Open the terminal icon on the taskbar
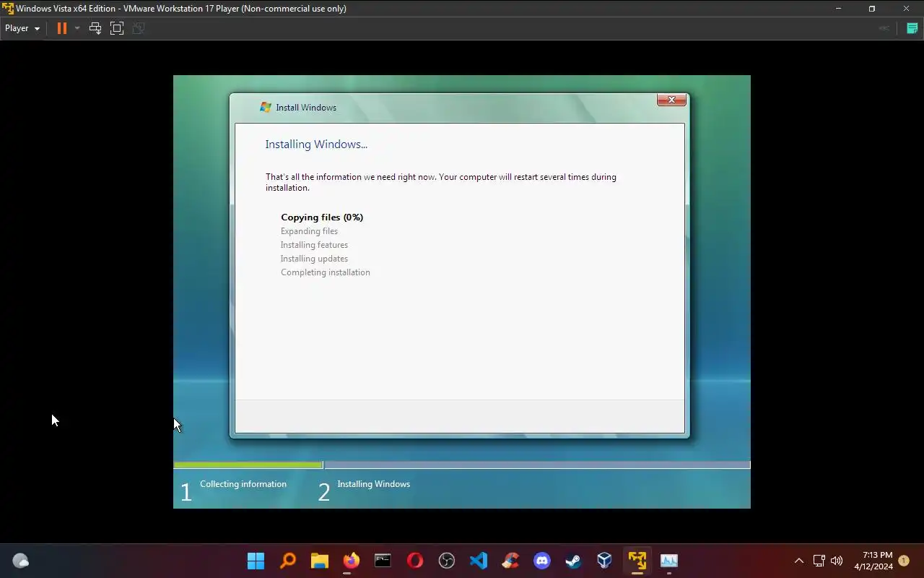This screenshot has width=924, height=578. 383,561
